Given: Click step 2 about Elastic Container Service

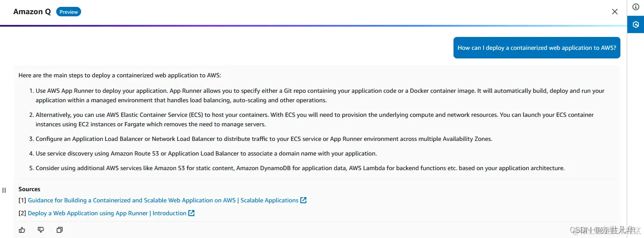Looking at the screenshot, I should click(x=314, y=119).
